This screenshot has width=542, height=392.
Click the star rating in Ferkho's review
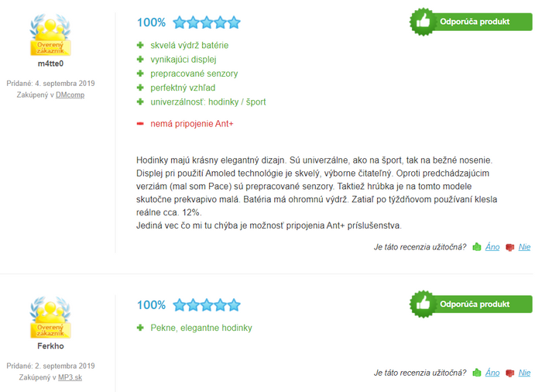coord(207,305)
